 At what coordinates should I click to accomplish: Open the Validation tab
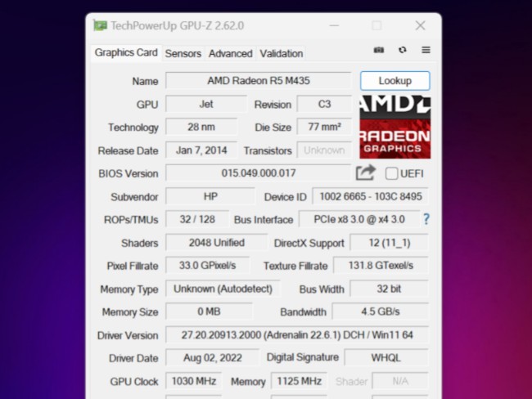(x=282, y=54)
